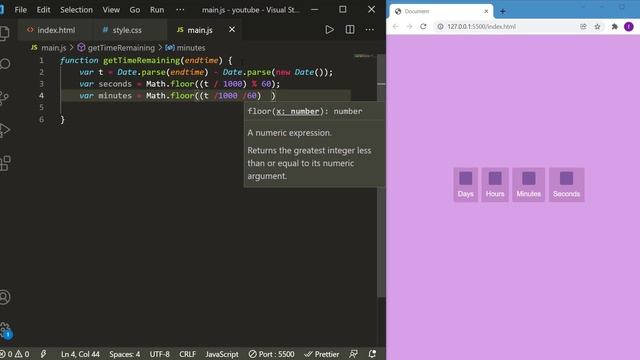Open the Explorer view in activity bar
Screen dimensions: 640x360
pyautogui.click(x=4, y=33)
